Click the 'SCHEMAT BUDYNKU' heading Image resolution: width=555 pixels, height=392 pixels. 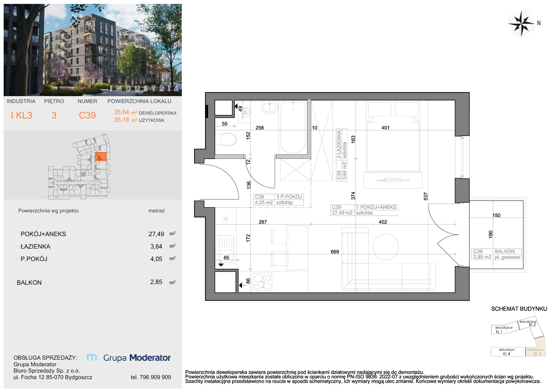pos(519,309)
